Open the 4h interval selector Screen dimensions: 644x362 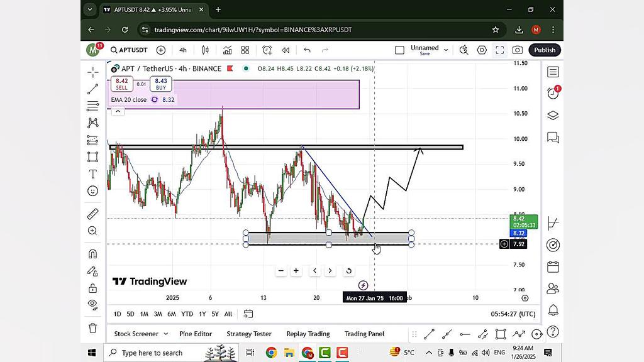click(x=183, y=50)
